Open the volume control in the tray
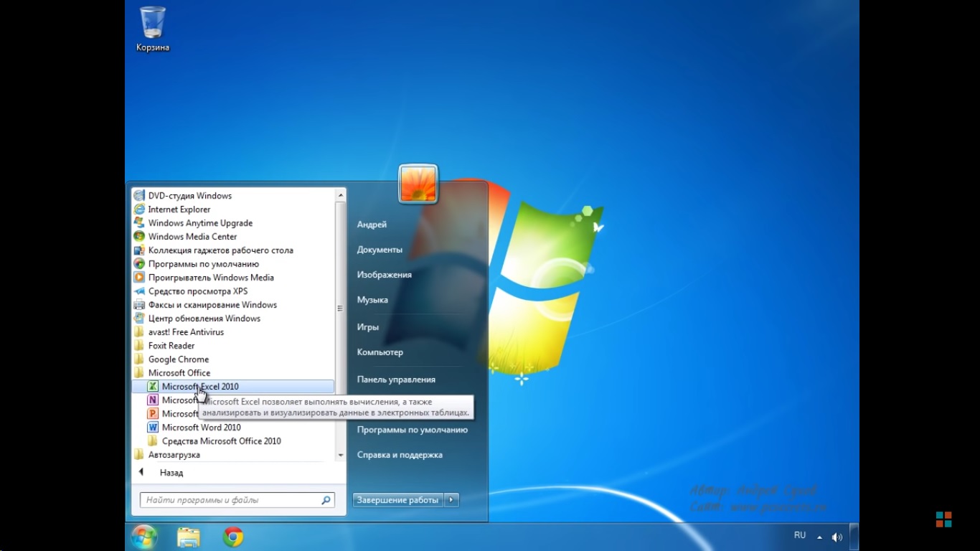This screenshot has height=551, width=980. (837, 535)
